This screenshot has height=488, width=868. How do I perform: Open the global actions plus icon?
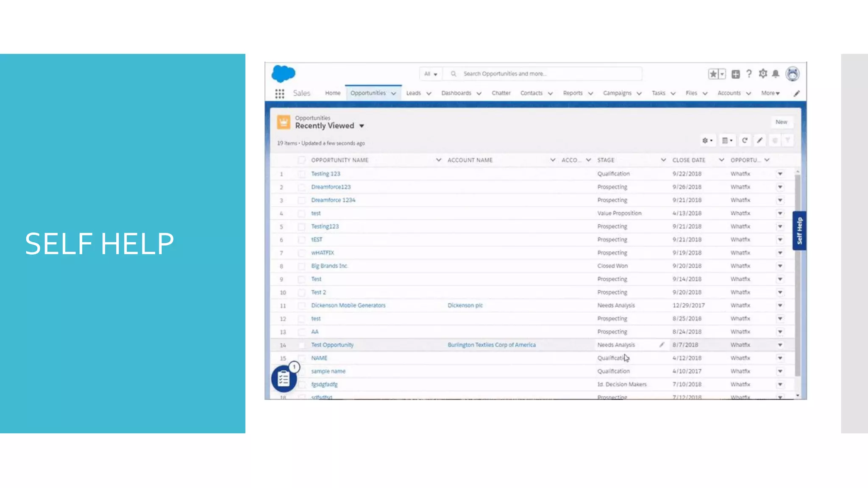pos(736,74)
